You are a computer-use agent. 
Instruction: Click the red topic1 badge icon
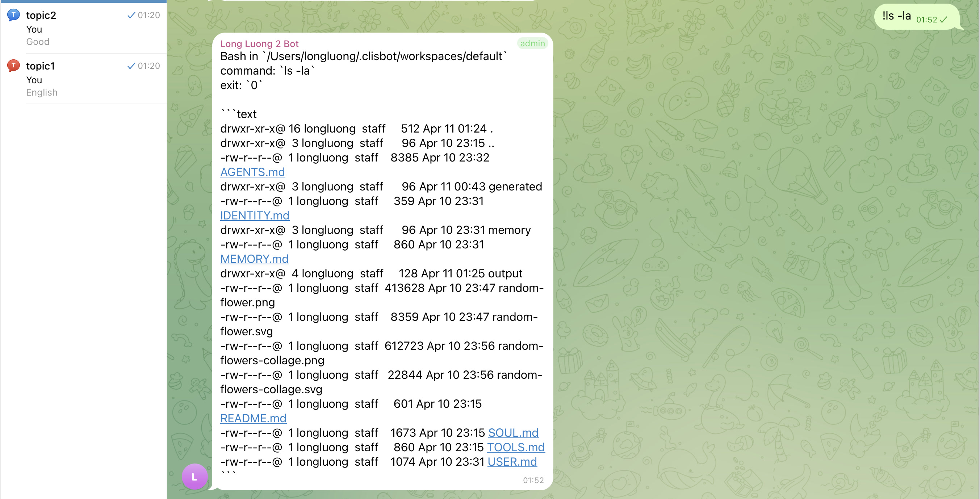(x=14, y=66)
